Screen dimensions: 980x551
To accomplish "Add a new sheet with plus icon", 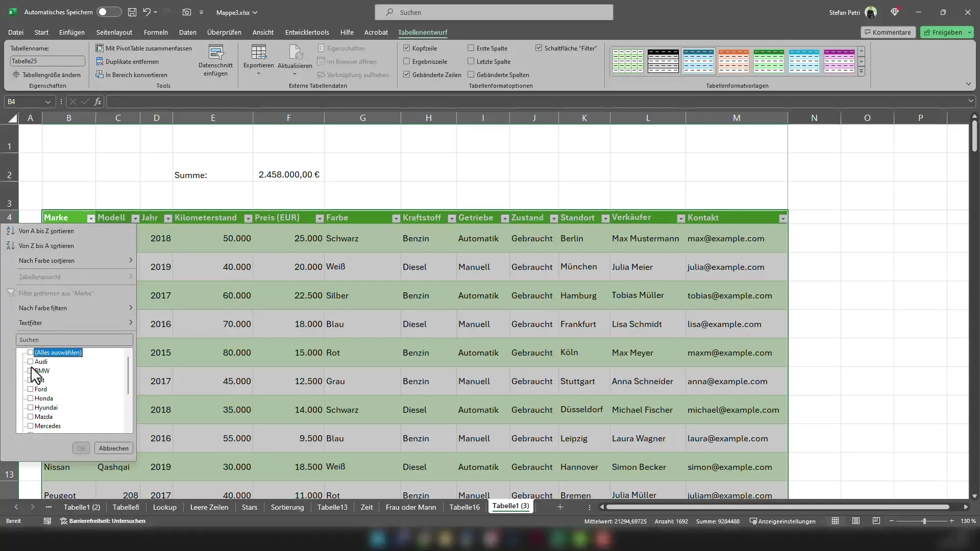I will click(560, 507).
